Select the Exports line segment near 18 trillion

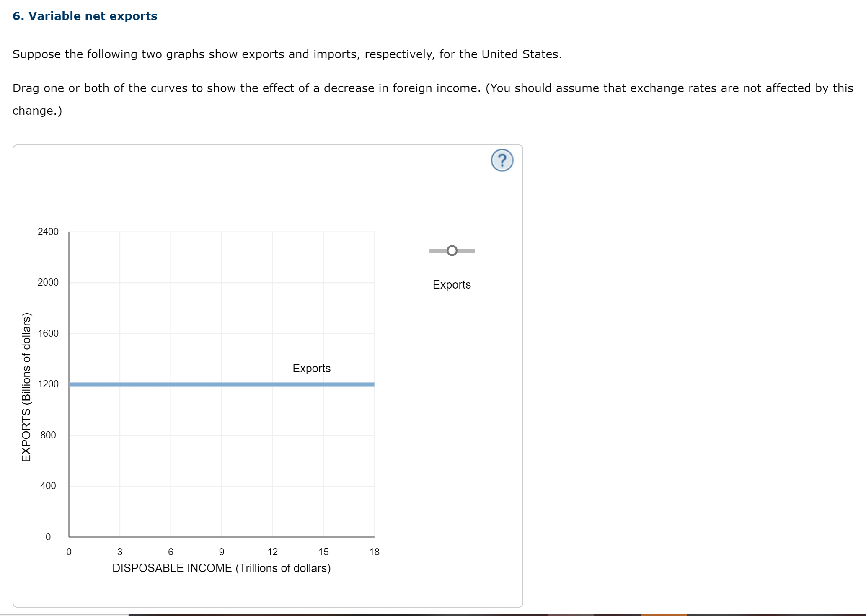[x=369, y=384]
